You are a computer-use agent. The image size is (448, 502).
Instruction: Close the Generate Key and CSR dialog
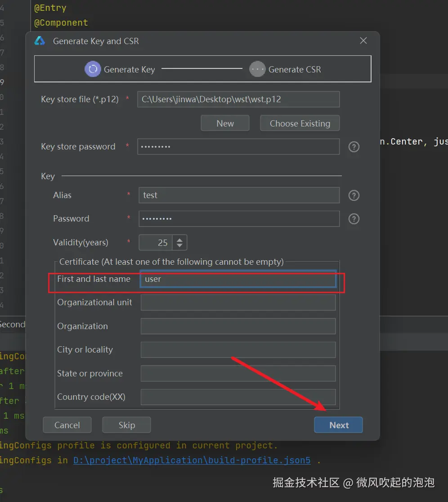(x=363, y=41)
